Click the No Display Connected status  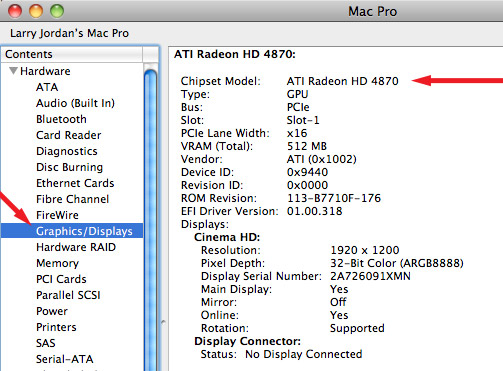point(304,354)
